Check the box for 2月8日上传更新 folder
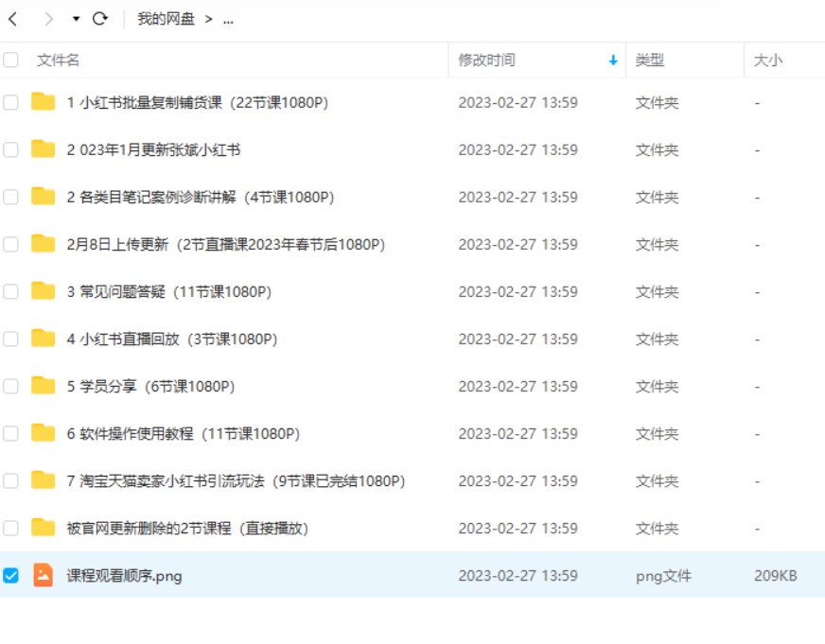This screenshot has height=644, width=825. pos(10,244)
